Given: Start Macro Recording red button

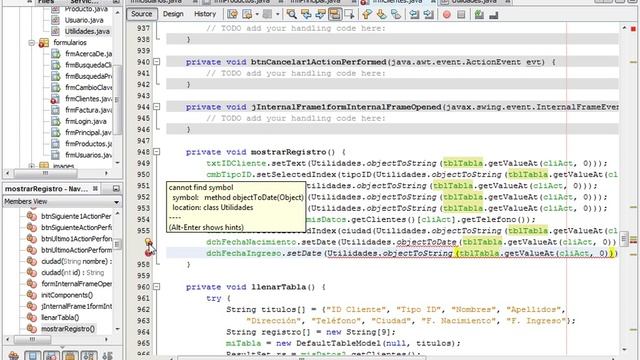Looking at the screenshot, I should coord(447,15).
